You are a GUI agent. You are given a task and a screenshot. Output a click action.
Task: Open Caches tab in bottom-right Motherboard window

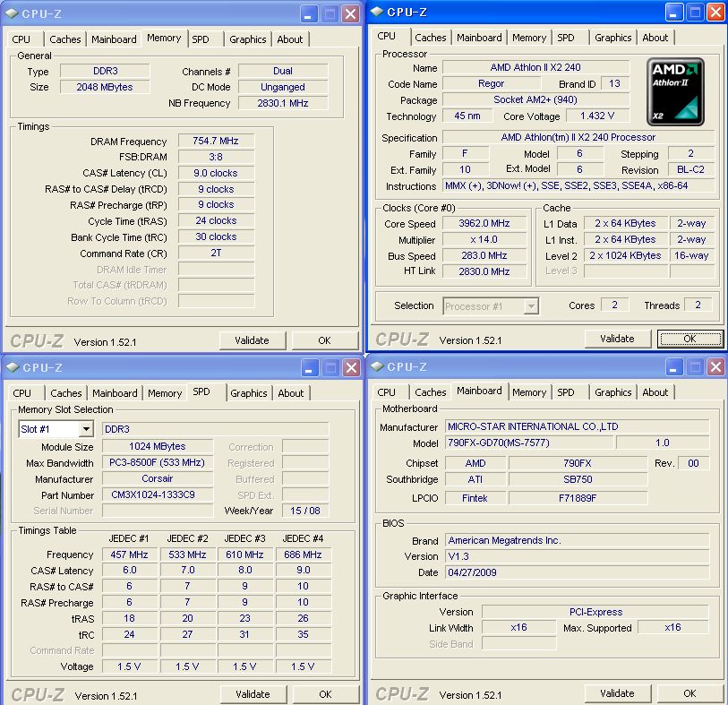point(431,392)
